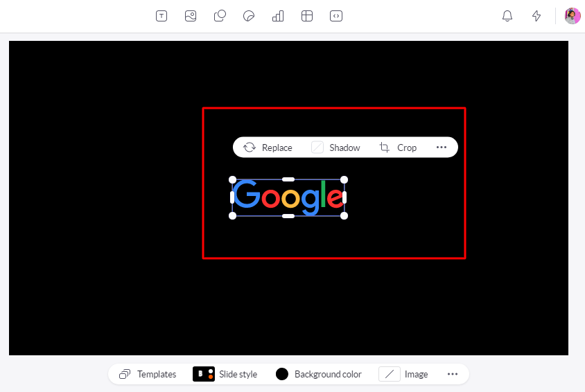Select the Google logo image

click(288, 198)
